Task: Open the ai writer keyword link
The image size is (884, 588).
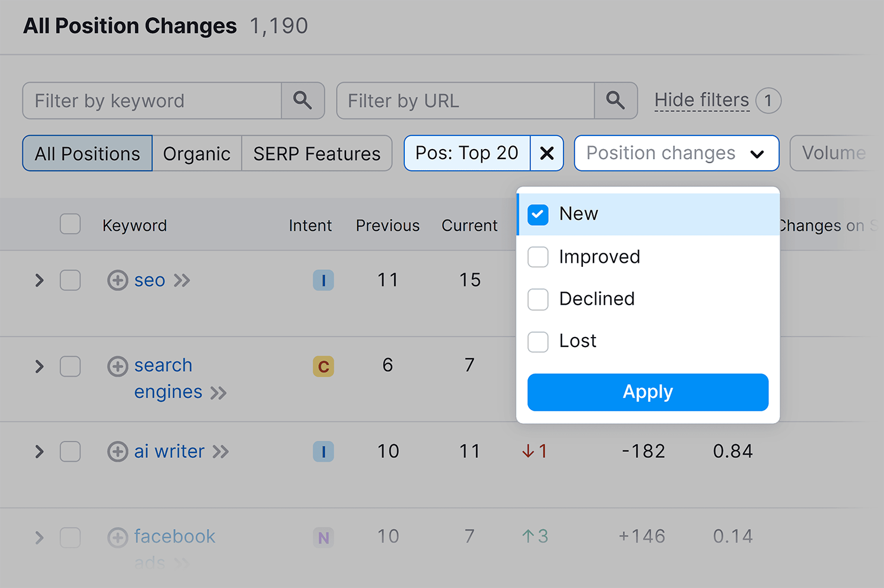Action: coord(169,451)
